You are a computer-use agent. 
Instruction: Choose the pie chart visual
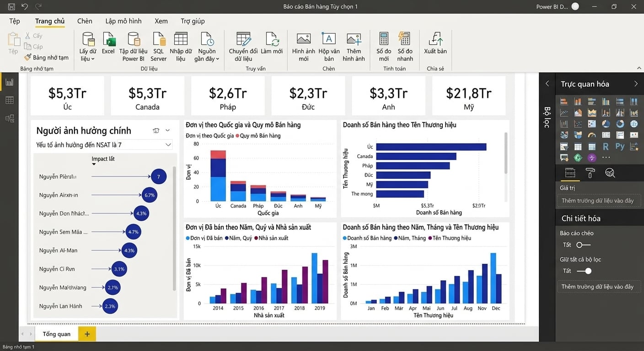click(606, 123)
